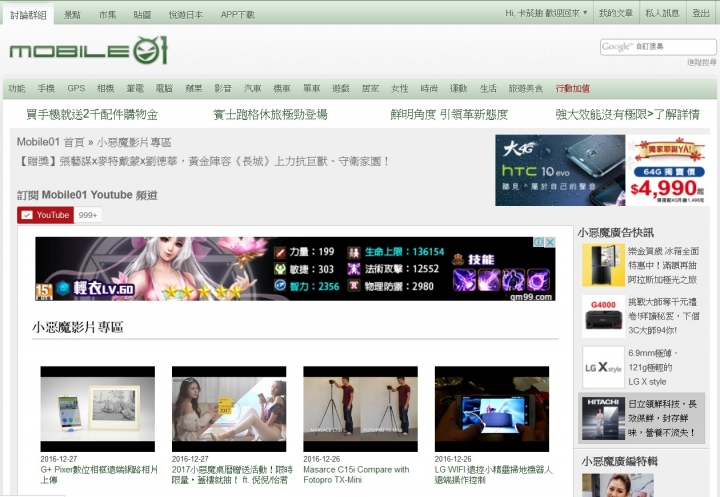Image resolution: width=720 pixels, height=497 pixels.
Task: Open the G+ Pixer video thumbnail
Action: (x=97, y=409)
